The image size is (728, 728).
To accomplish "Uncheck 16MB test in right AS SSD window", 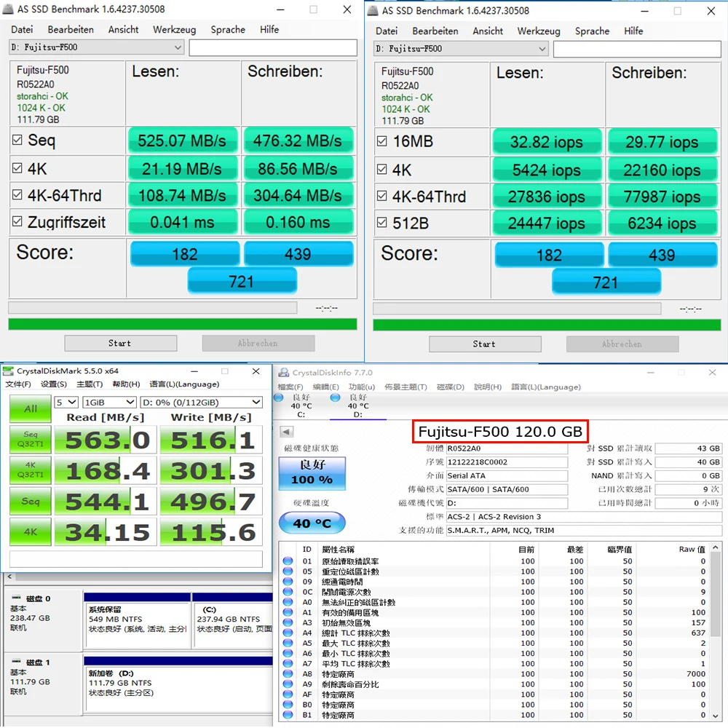I will pos(381,141).
